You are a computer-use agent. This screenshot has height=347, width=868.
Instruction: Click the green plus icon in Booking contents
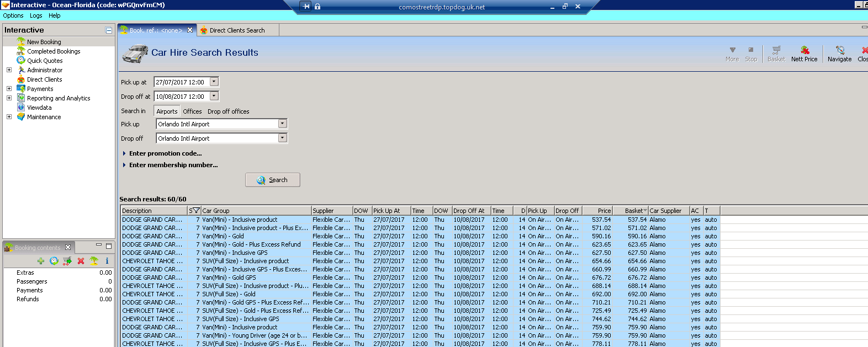(41, 261)
